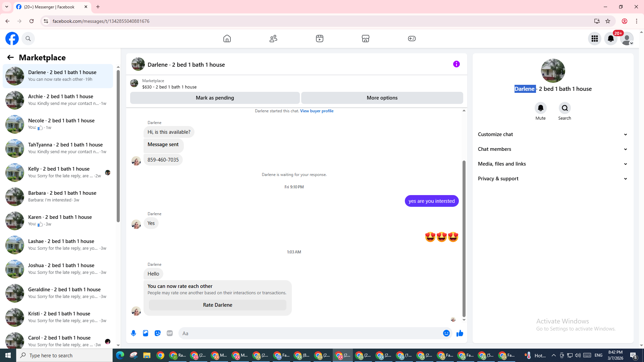Open the Kristi conversation
The height and width of the screenshot is (362, 644).
point(58,317)
